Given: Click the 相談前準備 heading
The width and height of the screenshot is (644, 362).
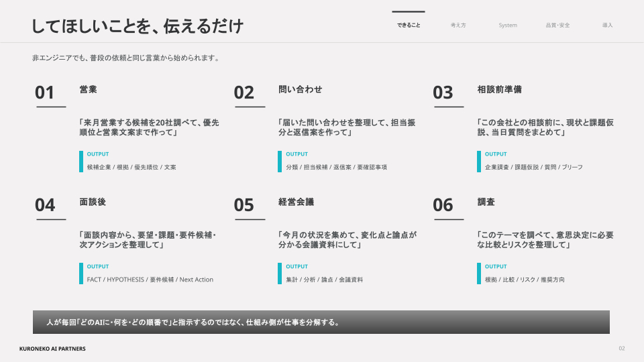Looking at the screenshot, I should (x=499, y=89).
